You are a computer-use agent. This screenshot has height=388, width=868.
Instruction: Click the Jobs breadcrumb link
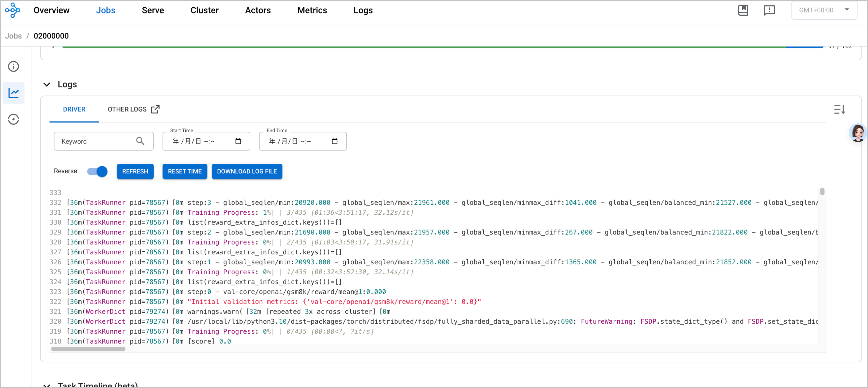(13, 36)
